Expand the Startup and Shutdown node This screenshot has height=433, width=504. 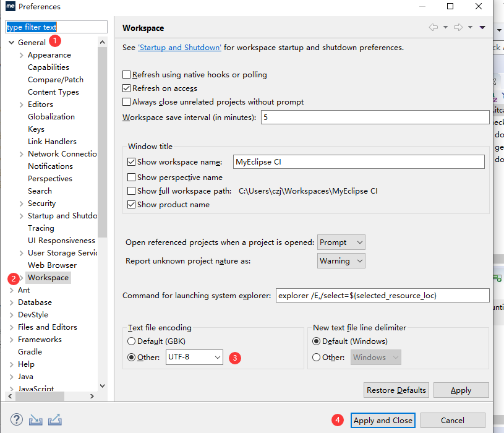(x=21, y=216)
